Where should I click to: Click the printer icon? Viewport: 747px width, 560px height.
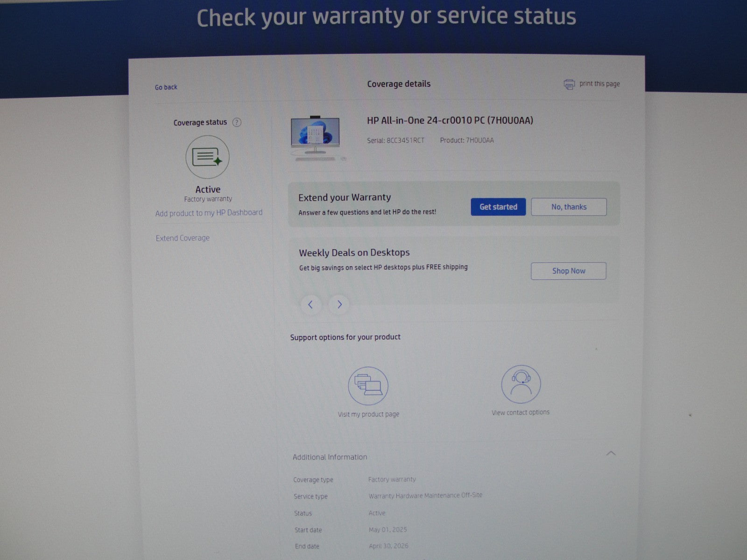click(x=569, y=84)
